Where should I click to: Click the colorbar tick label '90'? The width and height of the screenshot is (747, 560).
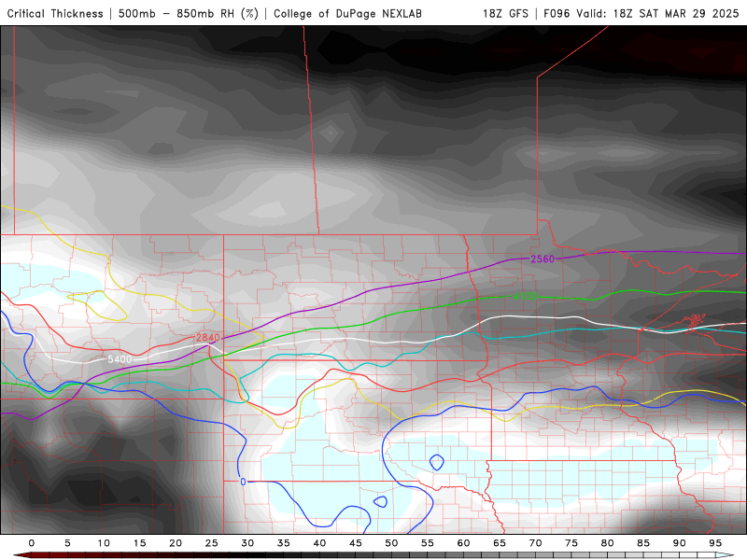pyautogui.click(x=680, y=543)
